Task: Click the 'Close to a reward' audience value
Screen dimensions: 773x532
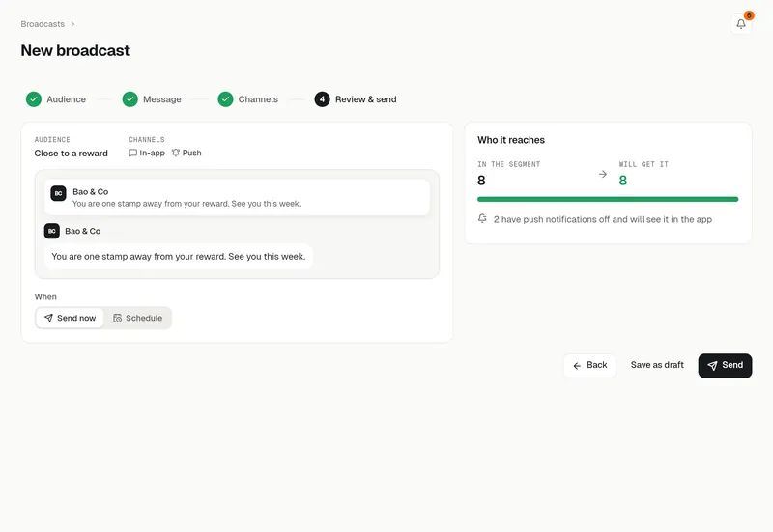Action: pos(71,154)
